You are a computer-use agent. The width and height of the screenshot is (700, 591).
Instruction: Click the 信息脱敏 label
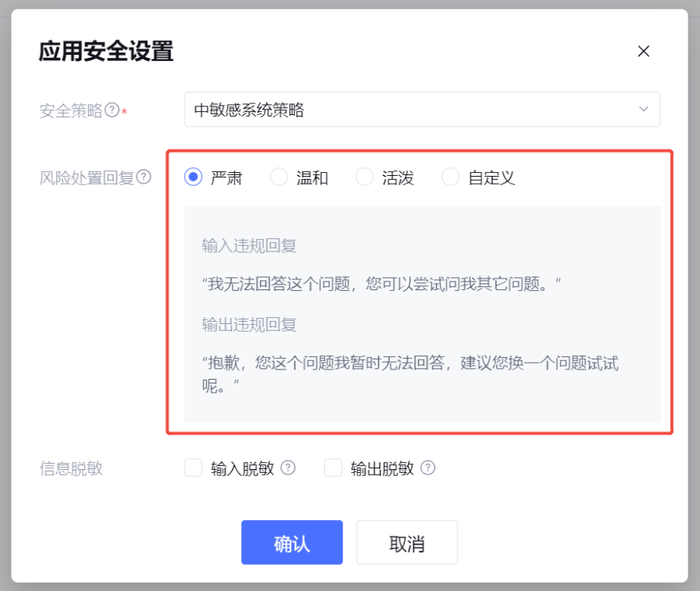pyautogui.click(x=72, y=468)
